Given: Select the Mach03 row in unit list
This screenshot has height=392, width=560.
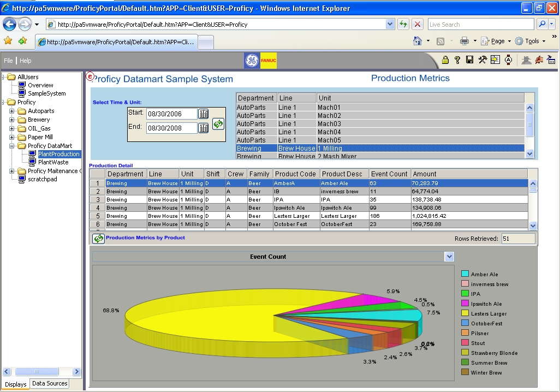Looking at the screenshot, I should coord(380,123).
